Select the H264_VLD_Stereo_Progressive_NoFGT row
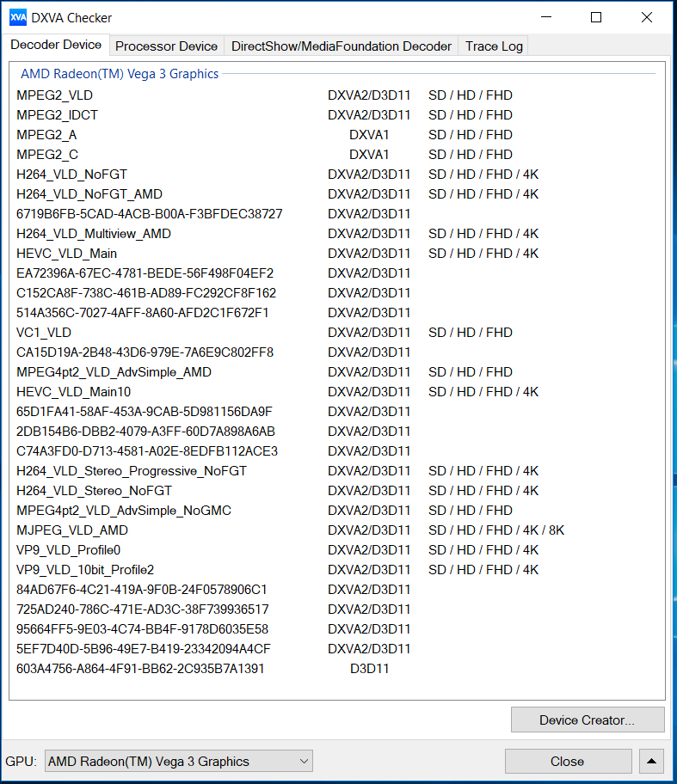This screenshot has width=677, height=784. tap(335, 471)
